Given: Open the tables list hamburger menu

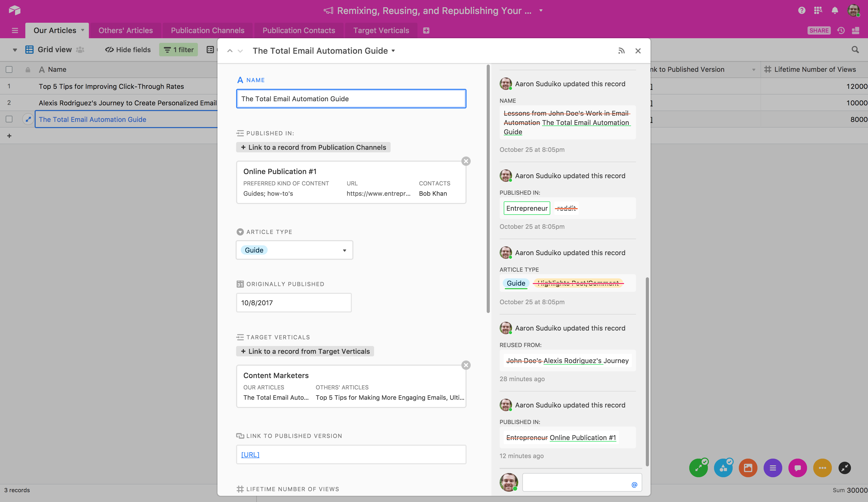Looking at the screenshot, I should pos(15,30).
